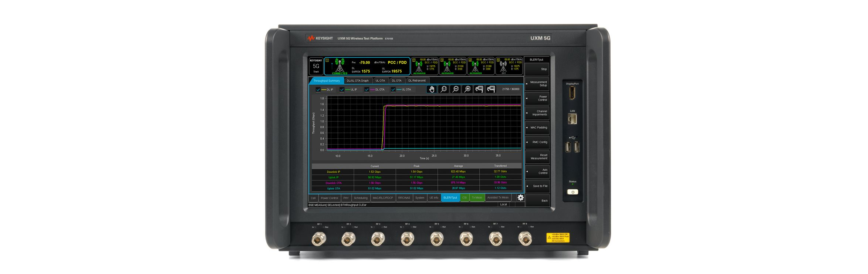
Task: Click the Keysight 5G Stack icon
Action: tap(316, 66)
